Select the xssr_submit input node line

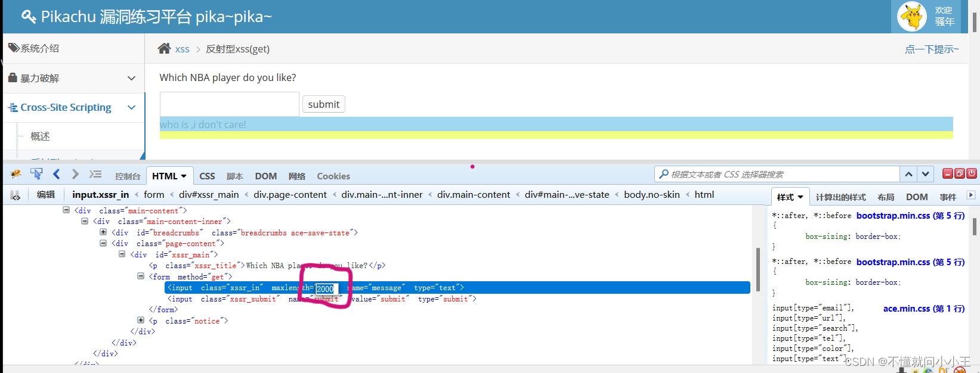pos(322,299)
